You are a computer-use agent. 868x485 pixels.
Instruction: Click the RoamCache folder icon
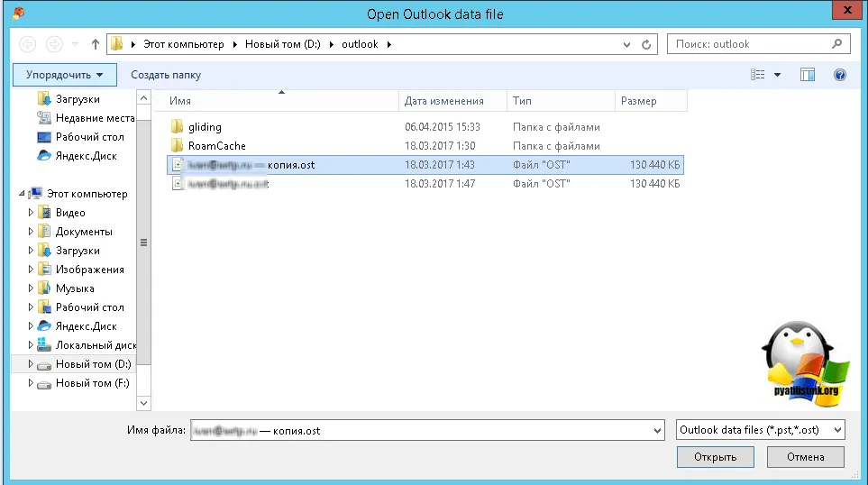(x=178, y=146)
